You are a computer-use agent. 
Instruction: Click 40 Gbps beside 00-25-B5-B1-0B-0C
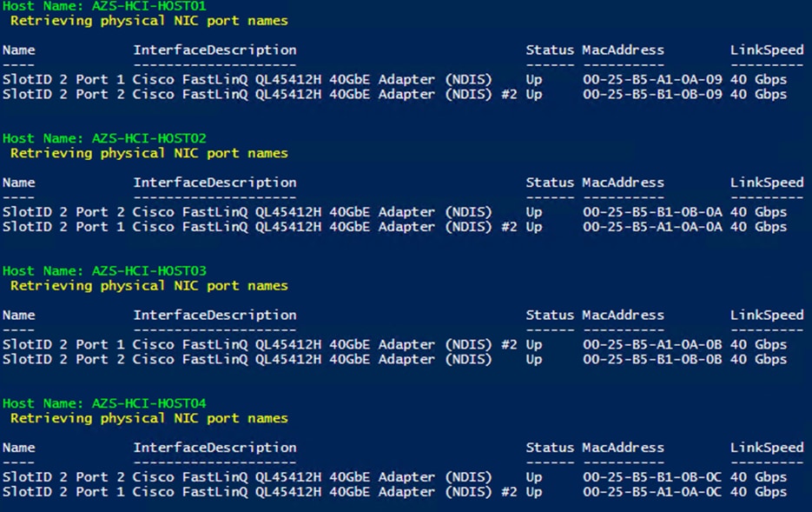pyautogui.click(x=759, y=476)
